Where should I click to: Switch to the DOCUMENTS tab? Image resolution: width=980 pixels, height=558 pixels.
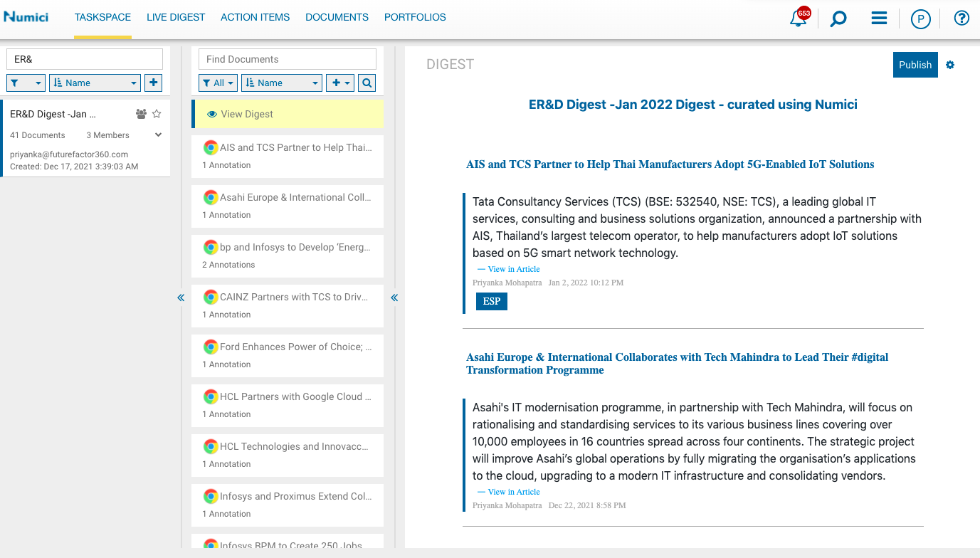click(337, 17)
